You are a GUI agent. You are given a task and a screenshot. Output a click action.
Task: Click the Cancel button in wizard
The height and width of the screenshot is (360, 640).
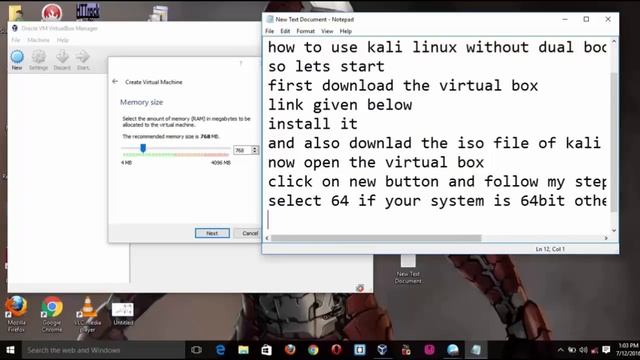[249, 233]
